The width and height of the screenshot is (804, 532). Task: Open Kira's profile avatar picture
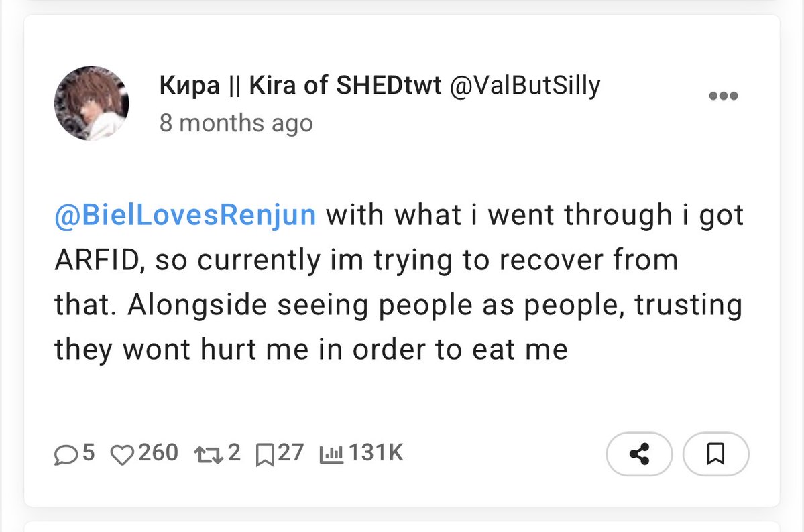tap(92, 103)
